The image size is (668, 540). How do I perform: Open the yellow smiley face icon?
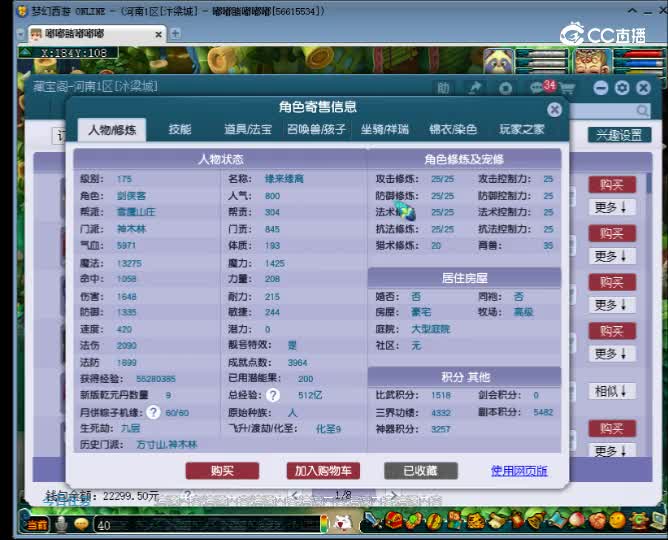tap(617, 520)
